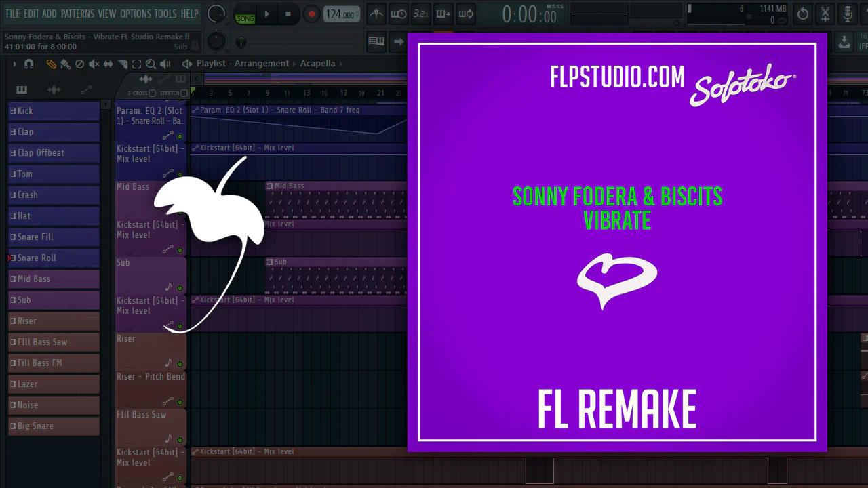Screen dimensions: 868x488
Task: Click the microphone one-click recording icon
Action: click(848, 14)
